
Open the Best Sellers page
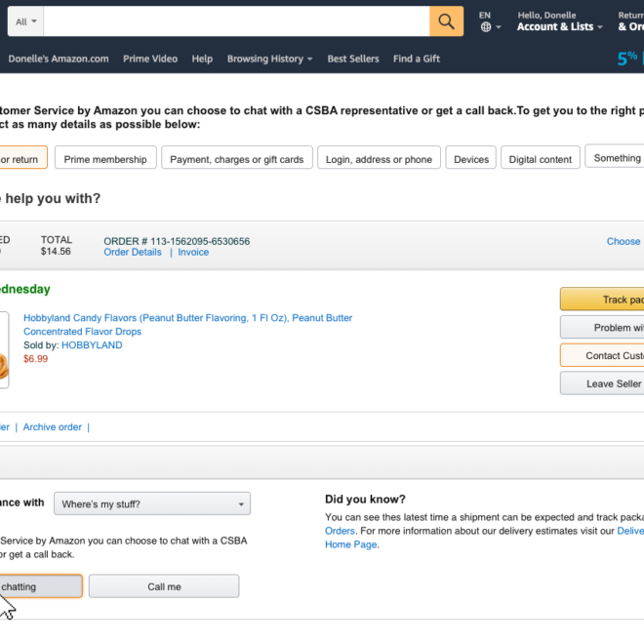tap(353, 59)
